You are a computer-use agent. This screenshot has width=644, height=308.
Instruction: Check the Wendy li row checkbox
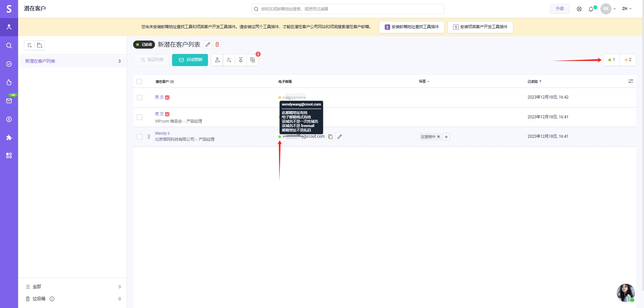tap(140, 137)
